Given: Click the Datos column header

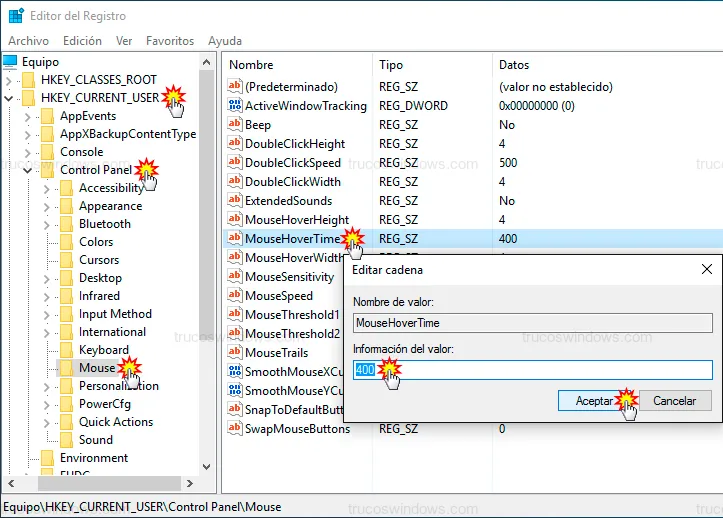Looking at the screenshot, I should click(x=514, y=65).
